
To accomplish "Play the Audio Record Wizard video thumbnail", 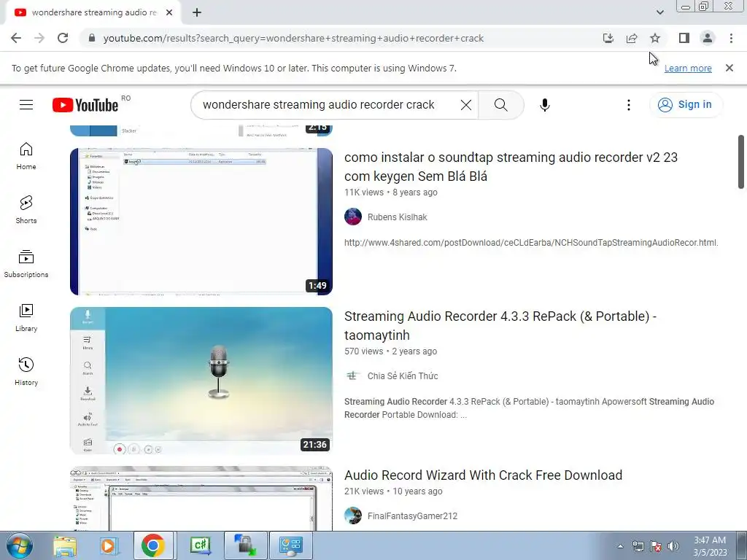I will coord(201,498).
